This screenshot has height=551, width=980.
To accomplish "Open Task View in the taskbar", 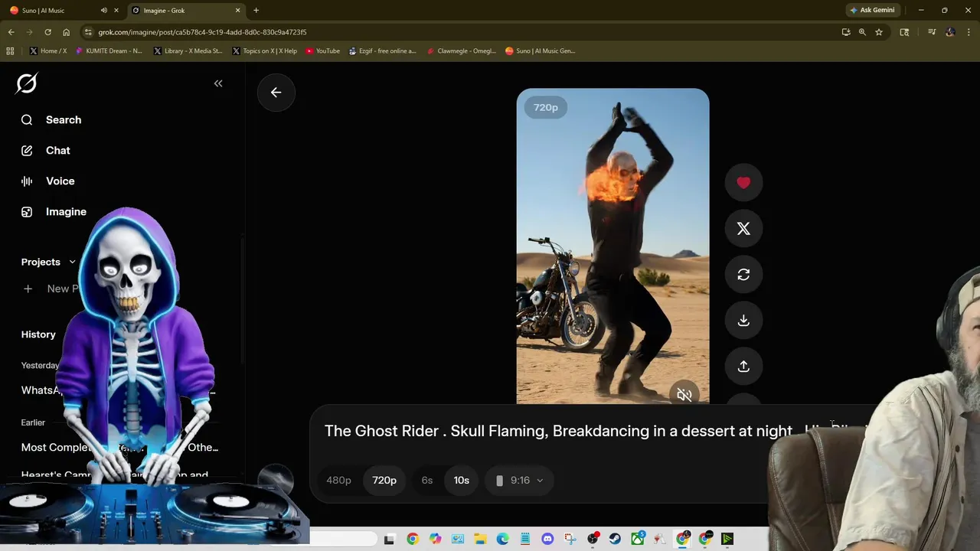I will (x=389, y=540).
